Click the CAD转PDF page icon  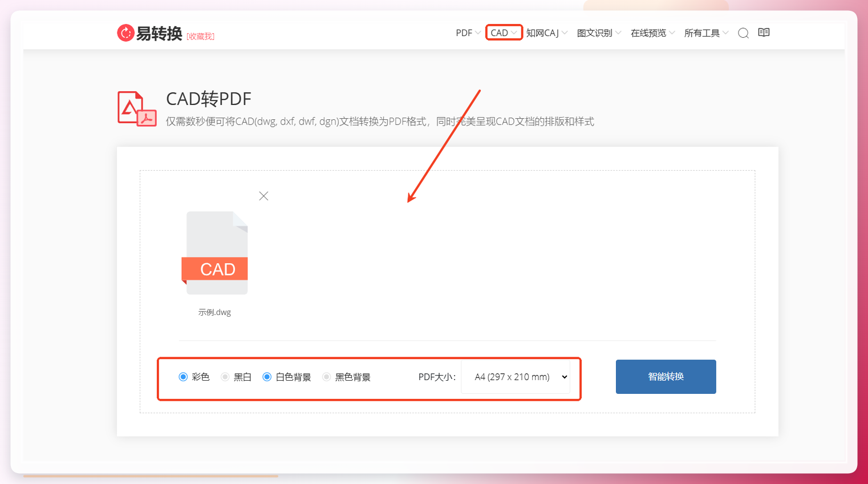pos(137,108)
